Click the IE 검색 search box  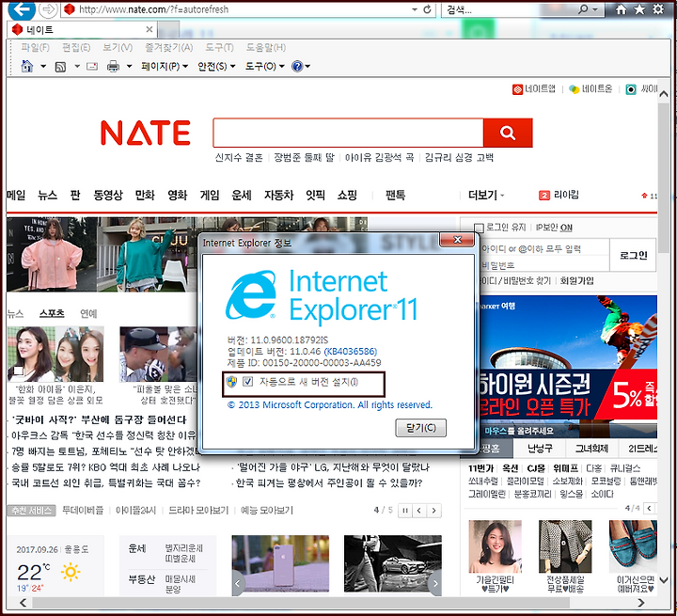click(x=510, y=9)
